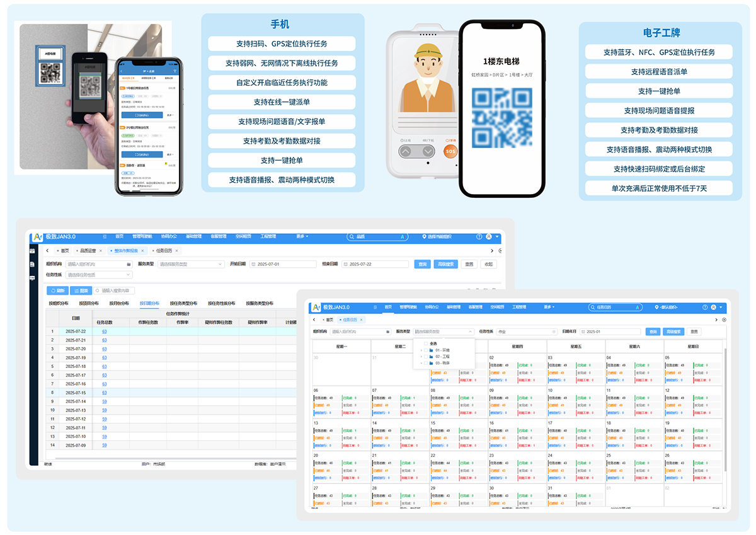This screenshot has height=535, width=756.
Task: Click tab settings icon in calendar window tab bar
Action: pyautogui.click(x=724, y=319)
